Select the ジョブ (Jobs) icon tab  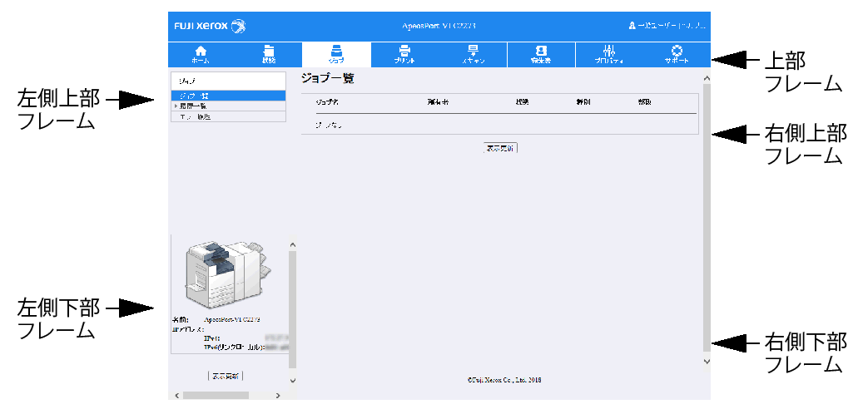pos(336,54)
